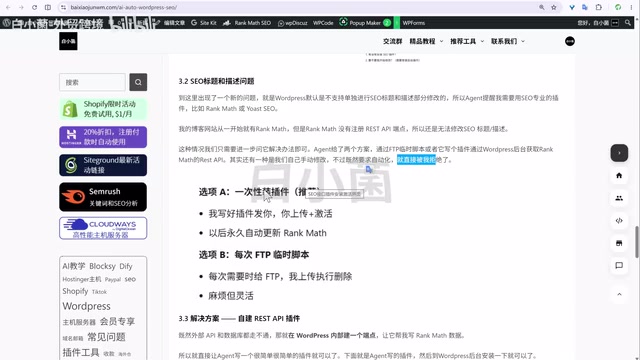Open wpDiscuz in the admin bar
The image size is (640, 360).
point(293,23)
